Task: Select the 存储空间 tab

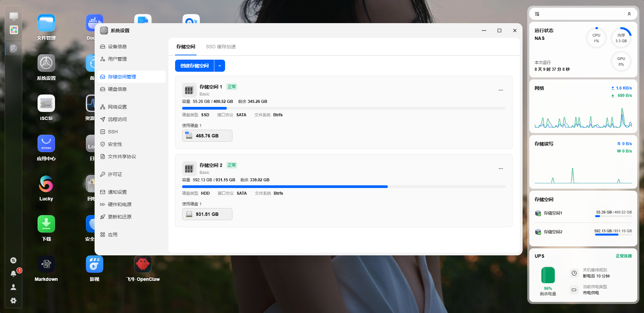Action: tap(186, 47)
